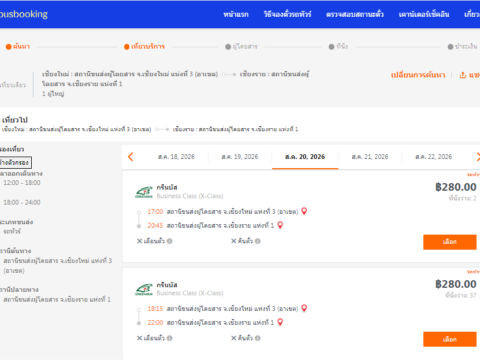Select the ส.ค. 20, 2026 date tab
The height and width of the screenshot is (360, 480).
coord(305,157)
